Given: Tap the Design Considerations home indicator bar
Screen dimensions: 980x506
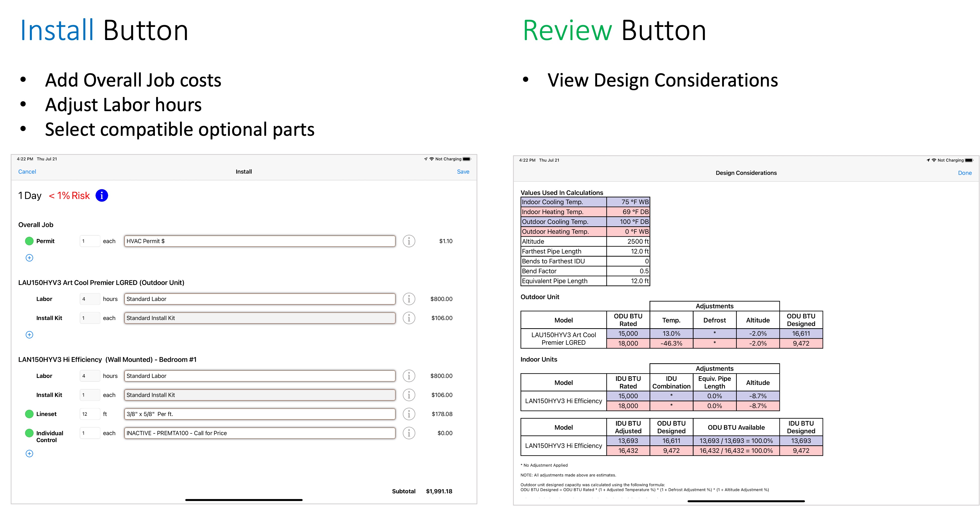Looking at the screenshot, I should tap(746, 502).
